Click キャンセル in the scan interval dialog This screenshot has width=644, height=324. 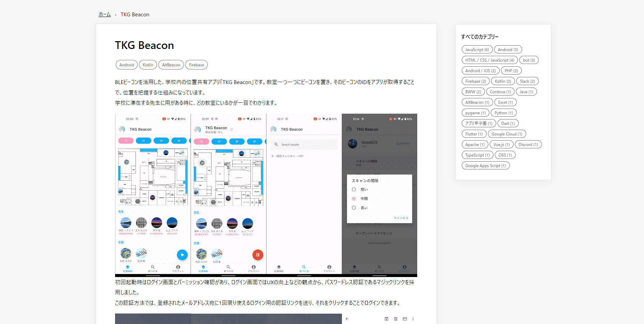click(401, 218)
